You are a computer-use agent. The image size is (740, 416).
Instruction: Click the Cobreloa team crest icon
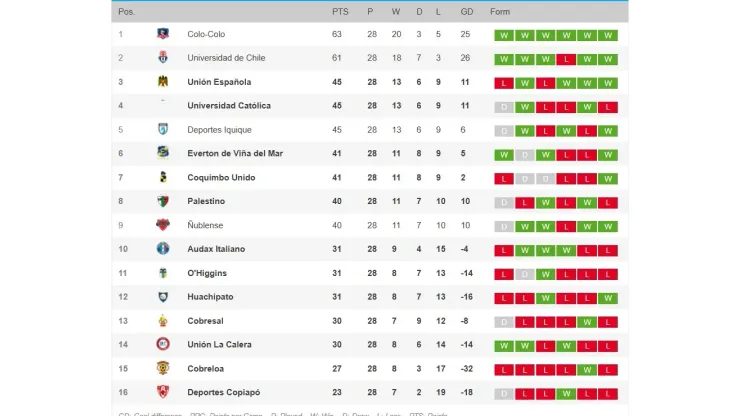[x=163, y=368]
